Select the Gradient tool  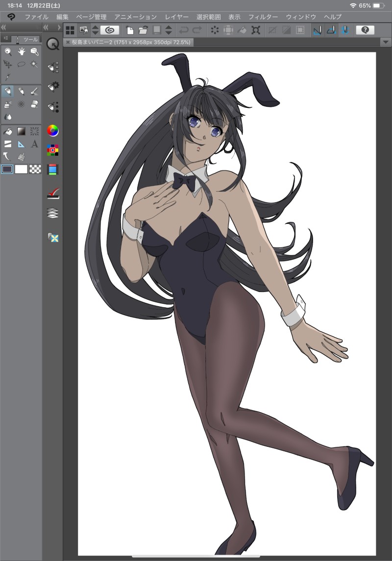tap(22, 131)
